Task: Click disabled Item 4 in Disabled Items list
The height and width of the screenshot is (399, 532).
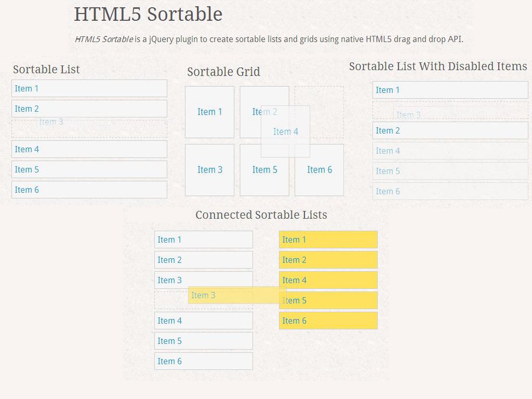Action: pyautogui.click(x=450, y=151)
